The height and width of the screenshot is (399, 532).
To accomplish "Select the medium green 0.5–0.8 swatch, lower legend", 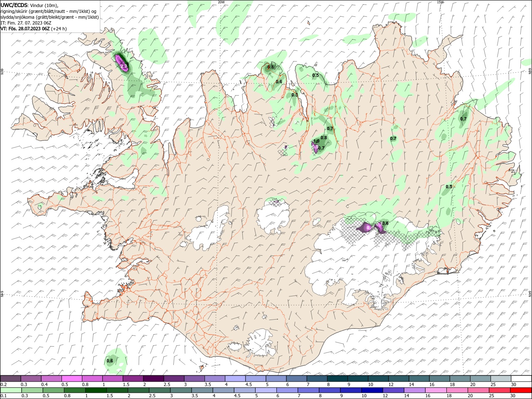I will [53, 390].
